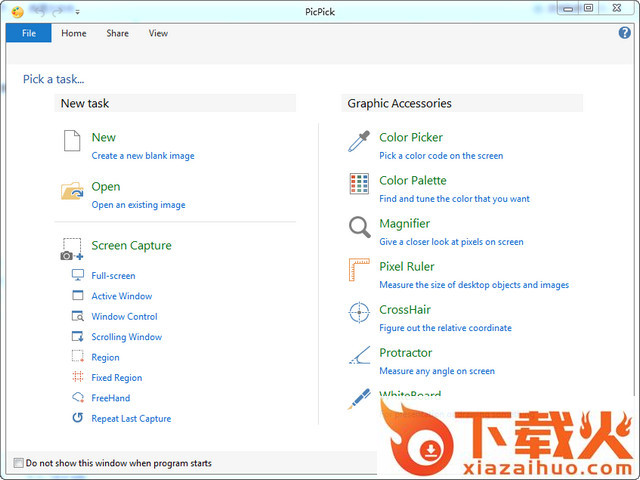
Task: Launch the Magnifier glass icon
Action: pyautogui.click(x=359, y=227)
